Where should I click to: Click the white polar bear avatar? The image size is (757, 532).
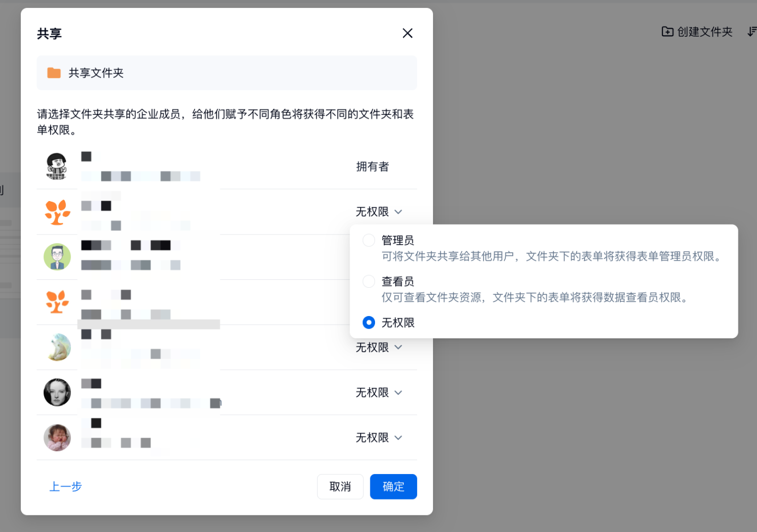click(57, 347)
